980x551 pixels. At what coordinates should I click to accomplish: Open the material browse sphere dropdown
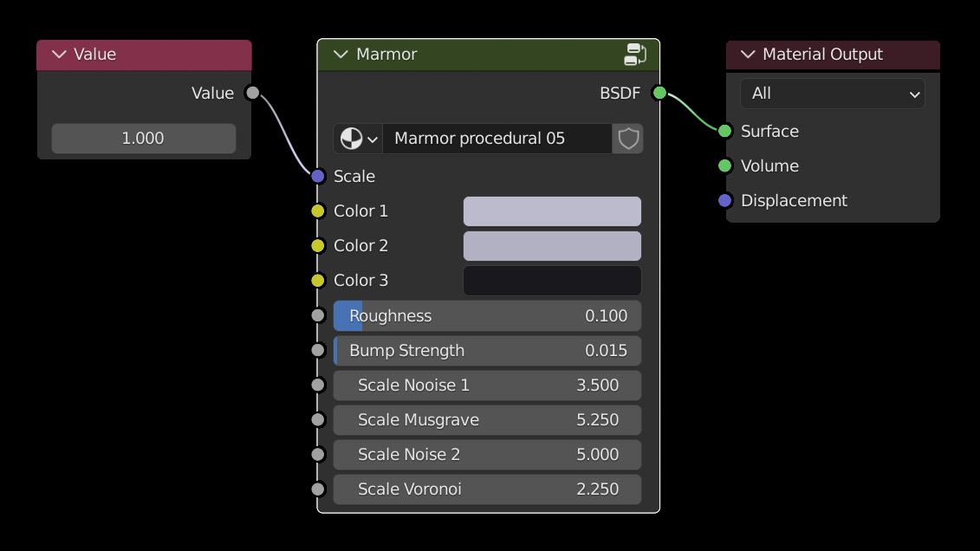pos(359,139)
